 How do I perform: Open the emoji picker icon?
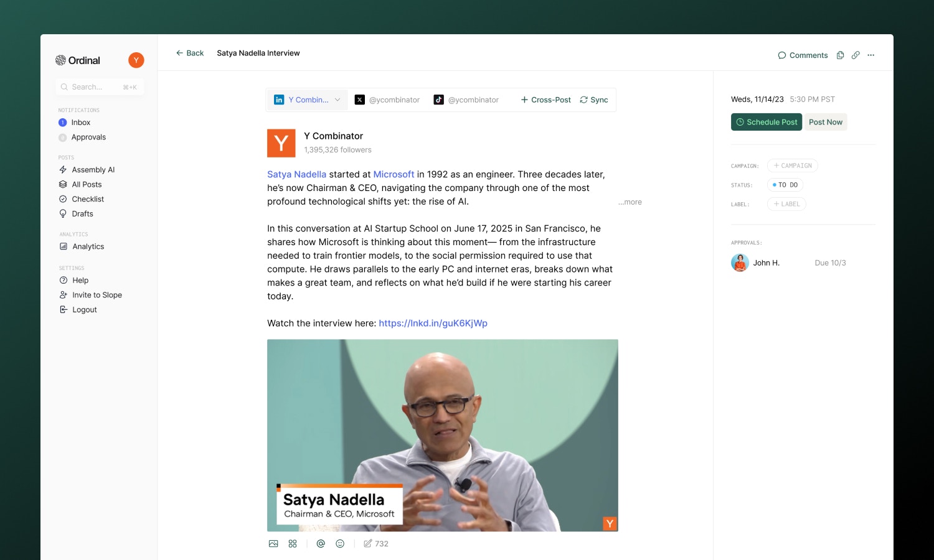(x=340, y=544)
